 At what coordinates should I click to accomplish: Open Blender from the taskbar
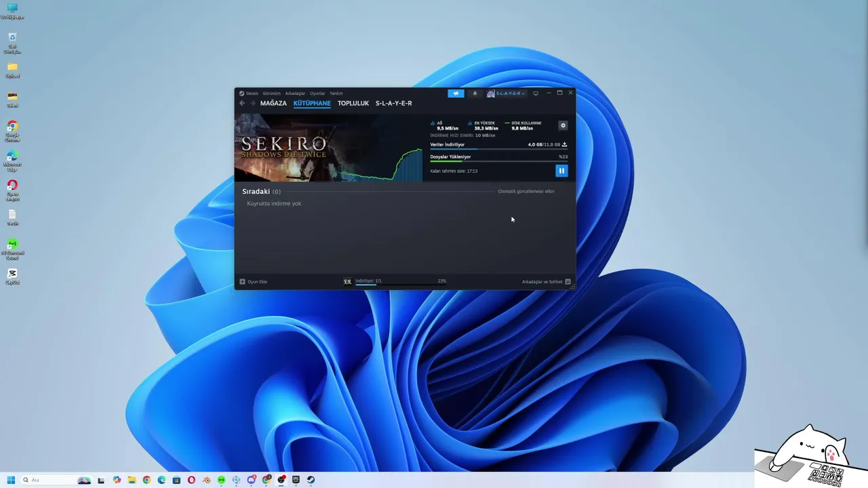(206, 480)
